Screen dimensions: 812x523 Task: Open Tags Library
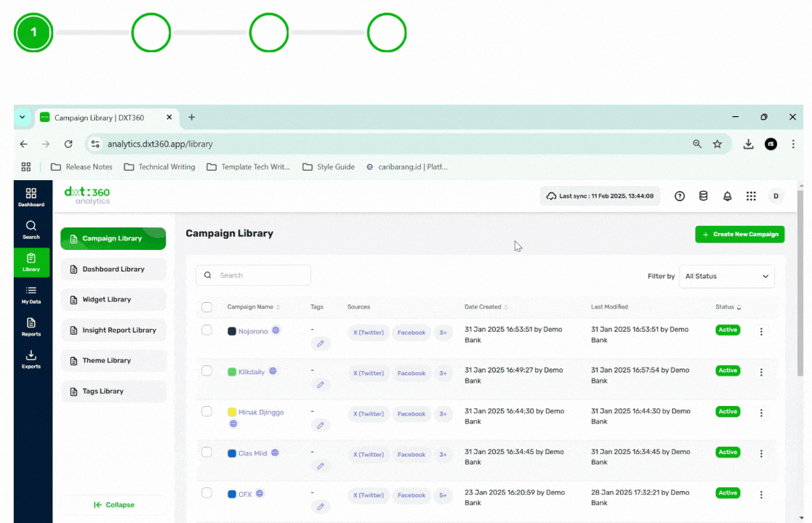tap(113, 391)
